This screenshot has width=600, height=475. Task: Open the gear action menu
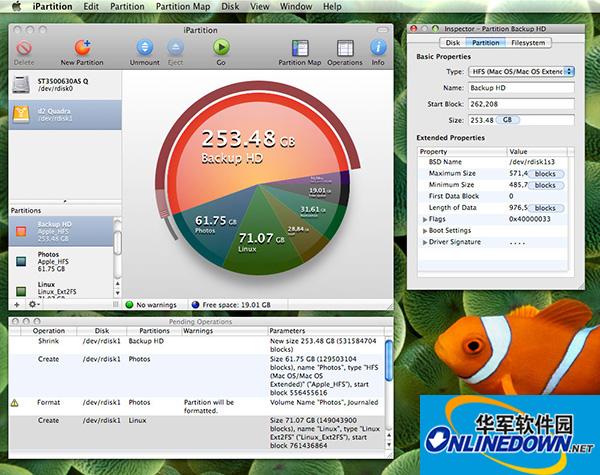(x=35, y=303)
